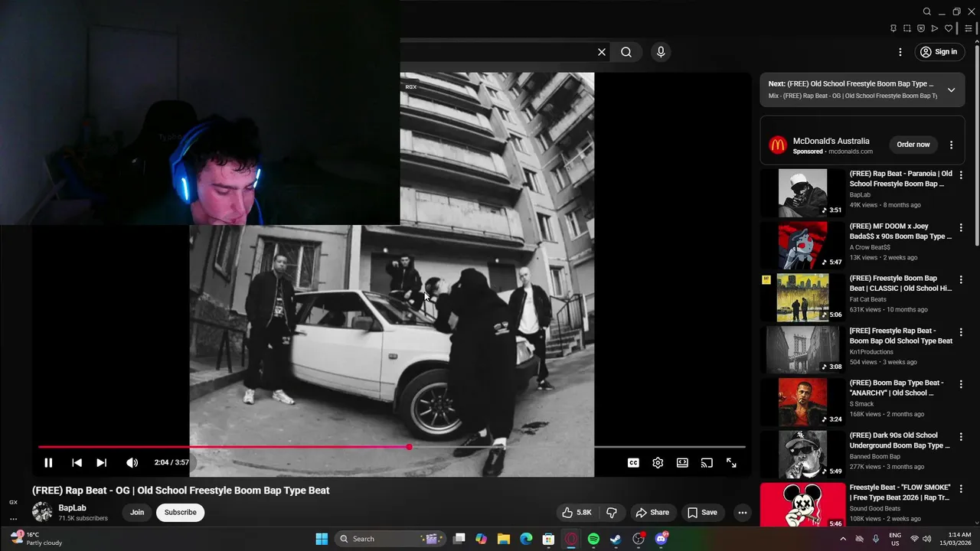Image resolution: width=980 pixels, height=551 pixels.
Task: Open menu for Kn1Productions video
Action: coord(961,332)
